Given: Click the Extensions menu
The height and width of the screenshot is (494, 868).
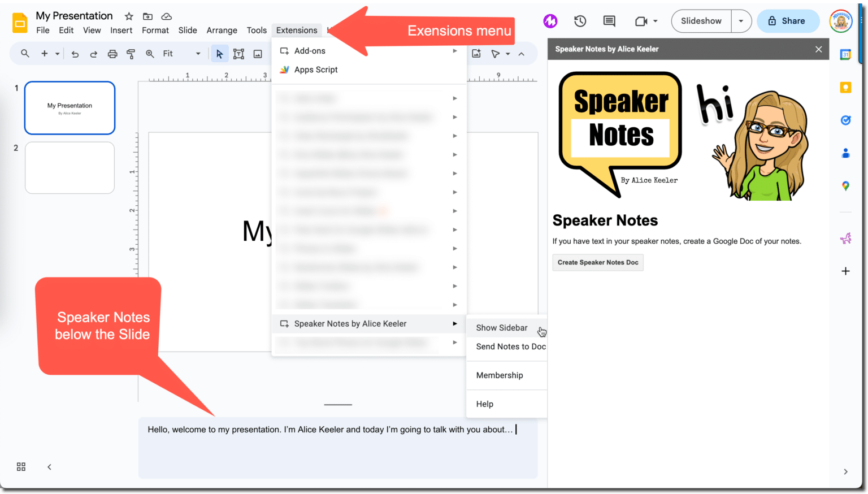Looking at the screenshot, I should [x=297, y=31].
